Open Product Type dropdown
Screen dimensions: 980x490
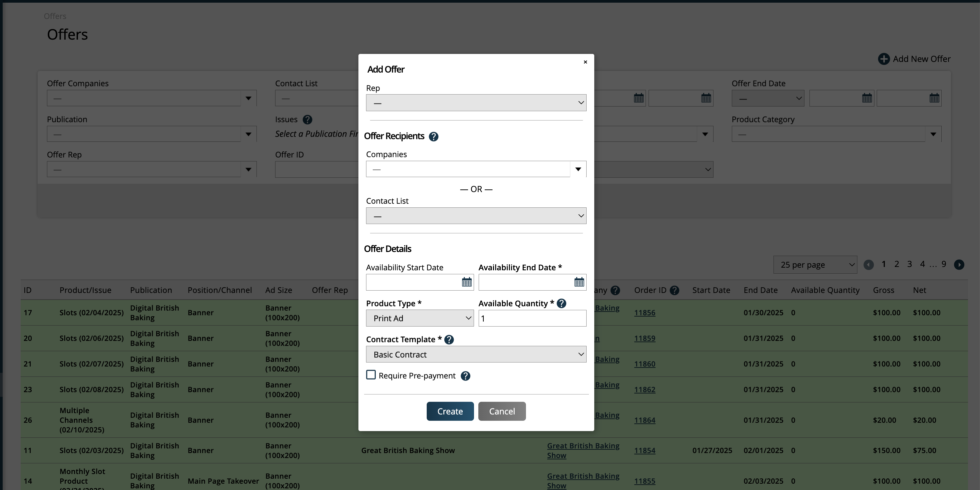coord(419,318)
